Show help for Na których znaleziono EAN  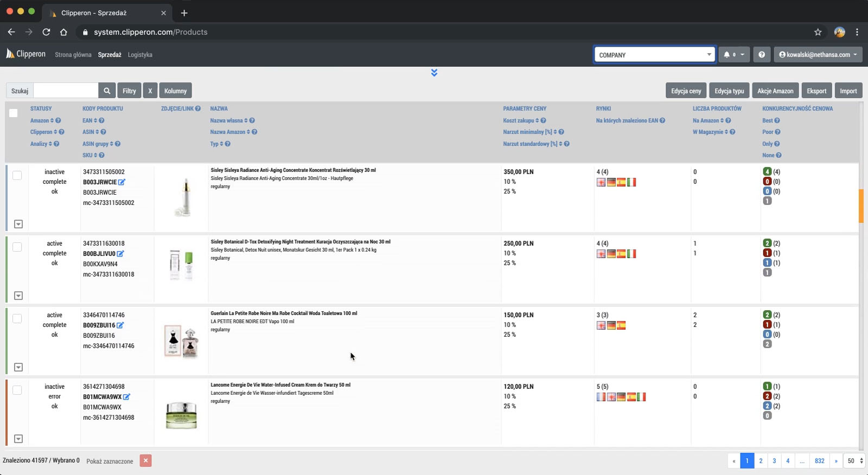662,120
